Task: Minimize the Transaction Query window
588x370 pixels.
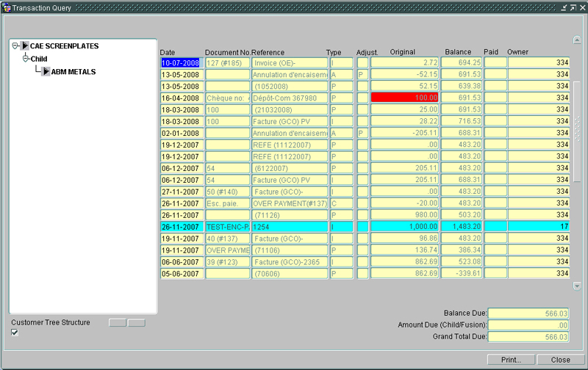Action: [564, 7]
